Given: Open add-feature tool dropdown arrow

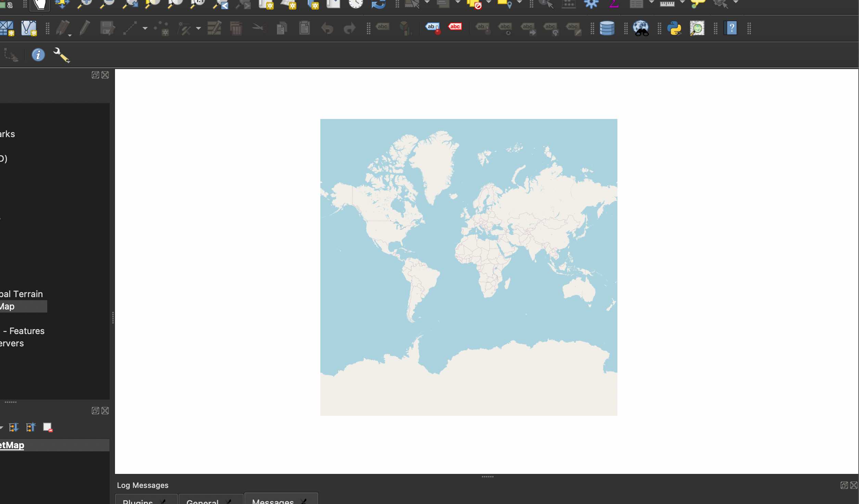Looking at the screenshot, I should tap(145, 28).
